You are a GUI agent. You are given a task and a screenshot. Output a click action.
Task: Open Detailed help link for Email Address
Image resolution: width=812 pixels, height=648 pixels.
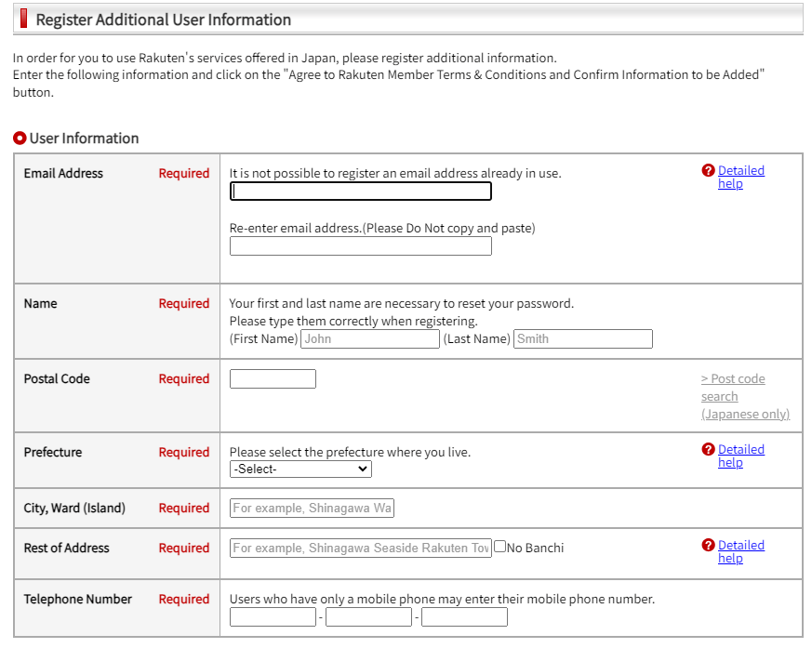click(x=740, y=177)
